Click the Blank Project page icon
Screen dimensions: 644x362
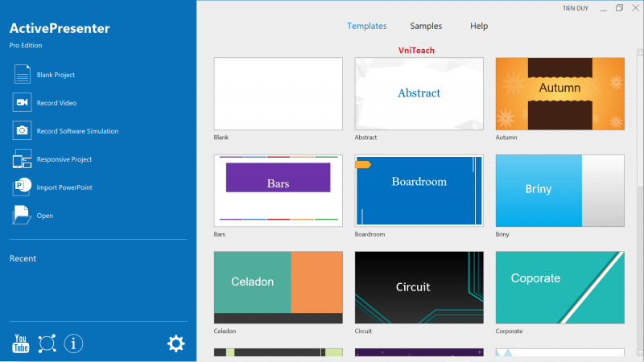22,74
